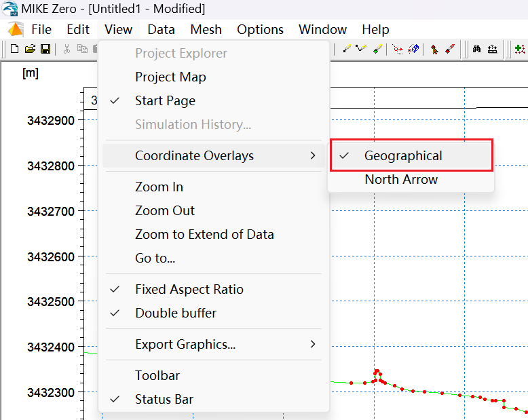The height and width of the screenshot is (420, 528).
Task: Open the File menu
Action: [41, 30]
